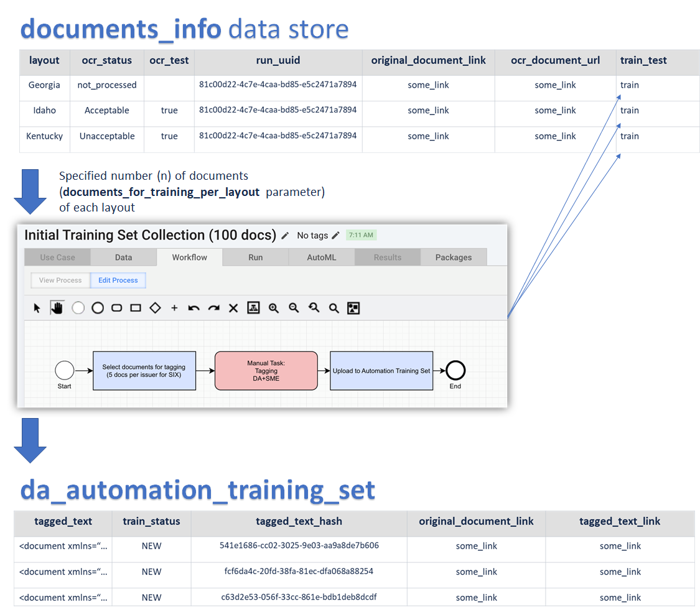The height and width of the screenshot is (609, 700).
Task: Select the Upload to Automation Training Set box
Action: pyautogui.click(x=381, y=371)
